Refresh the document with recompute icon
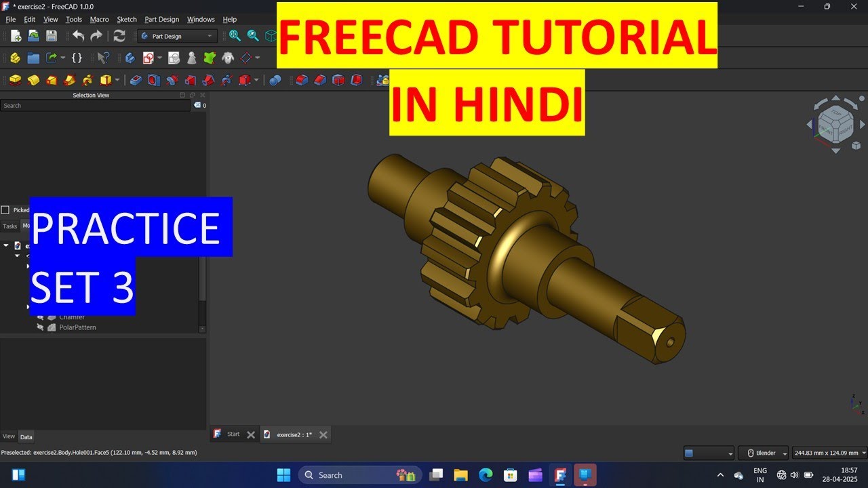The image size is (868, 488). click(119, 36)
